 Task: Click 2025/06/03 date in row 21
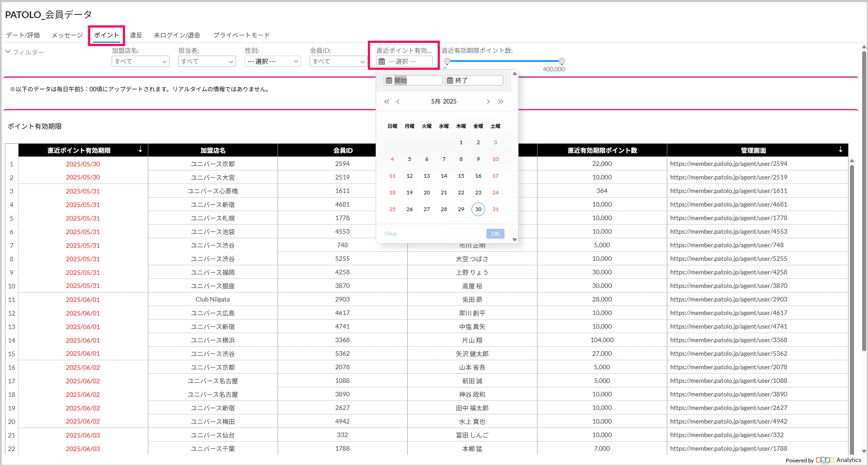(x=83, y=435)
